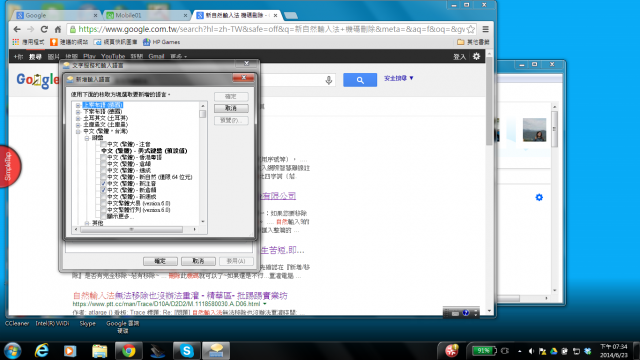This screenshot has height=360, width=640.
Task: Open YouTube from the Google bar
Action: (113, 56)
